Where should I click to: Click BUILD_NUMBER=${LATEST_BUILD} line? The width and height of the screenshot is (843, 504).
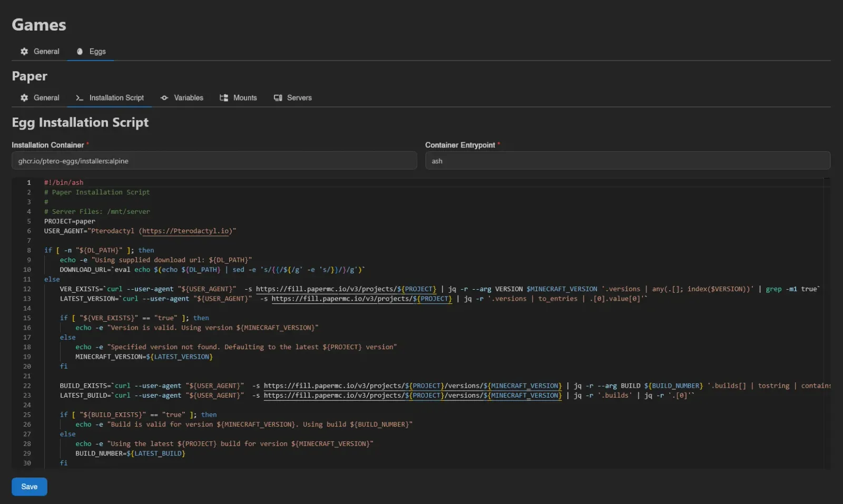[130, 453]
